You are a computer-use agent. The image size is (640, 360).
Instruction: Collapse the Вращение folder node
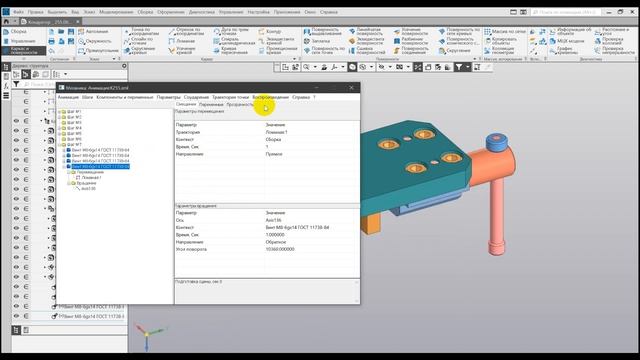tap(69, 183)
